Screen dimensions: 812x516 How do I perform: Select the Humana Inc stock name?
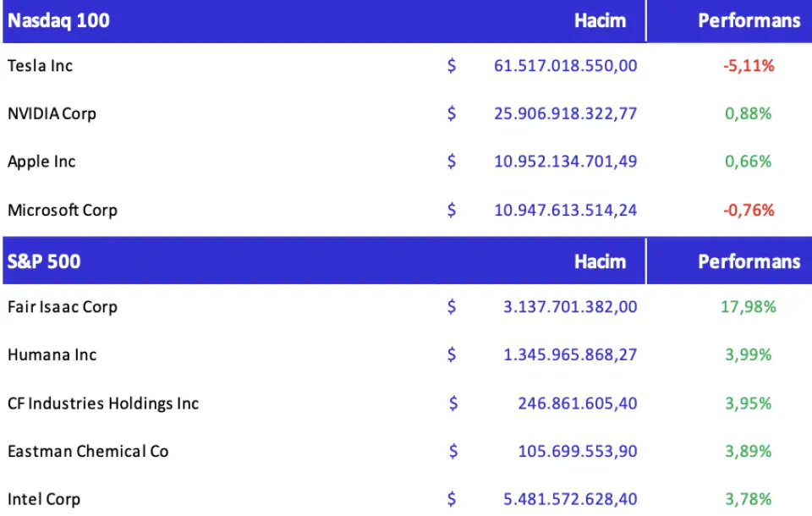[x=52, y=355]
